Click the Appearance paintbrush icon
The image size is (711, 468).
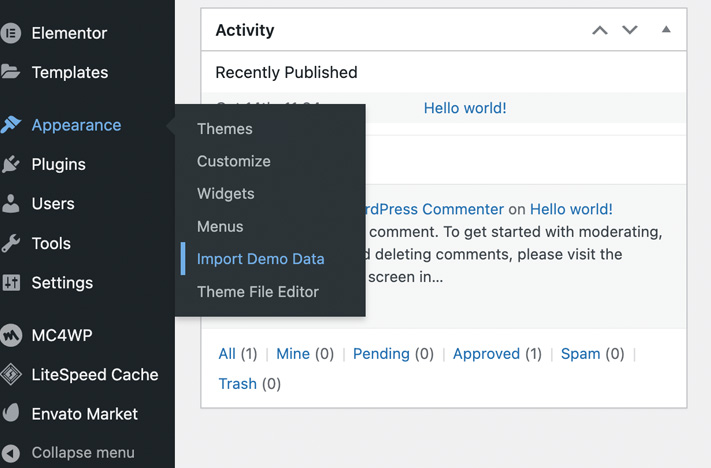[11, 124]
